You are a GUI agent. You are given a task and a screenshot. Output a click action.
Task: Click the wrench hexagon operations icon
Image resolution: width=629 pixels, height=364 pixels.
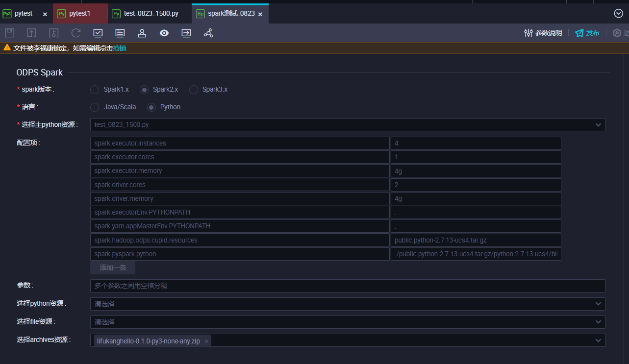pos(617,33)
